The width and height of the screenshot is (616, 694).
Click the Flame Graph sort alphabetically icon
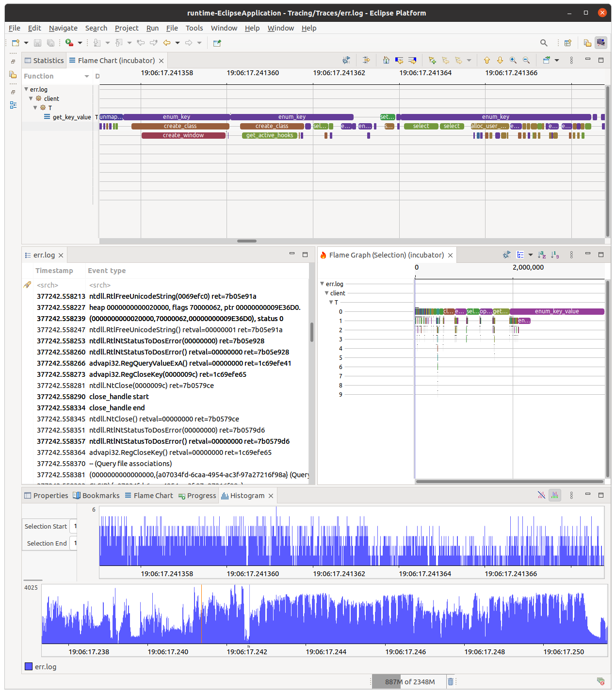(x=542, y=255)
